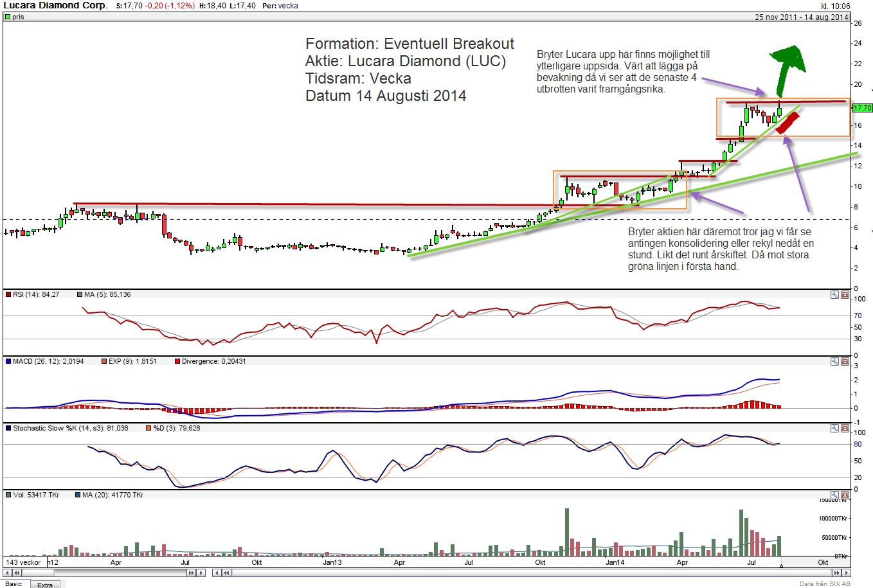The width and height of the screenshot is (873, 588).
Task: Click the 'RSI (14): 84,27' label
Action: tap(36, 295)
